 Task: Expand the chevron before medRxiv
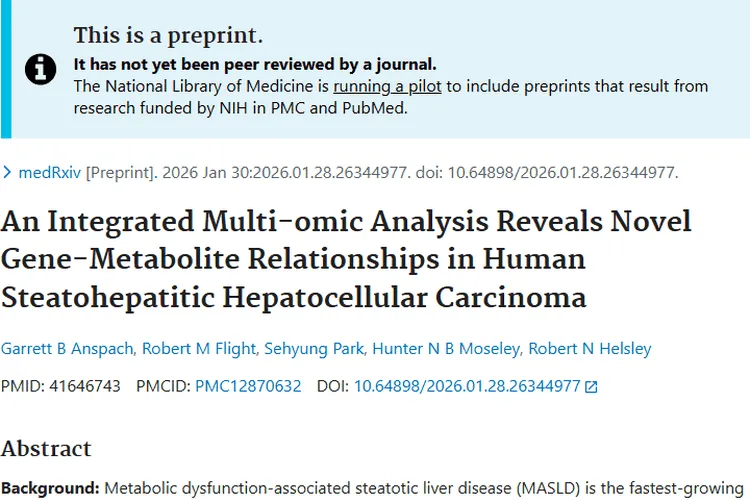pos(9,172)
